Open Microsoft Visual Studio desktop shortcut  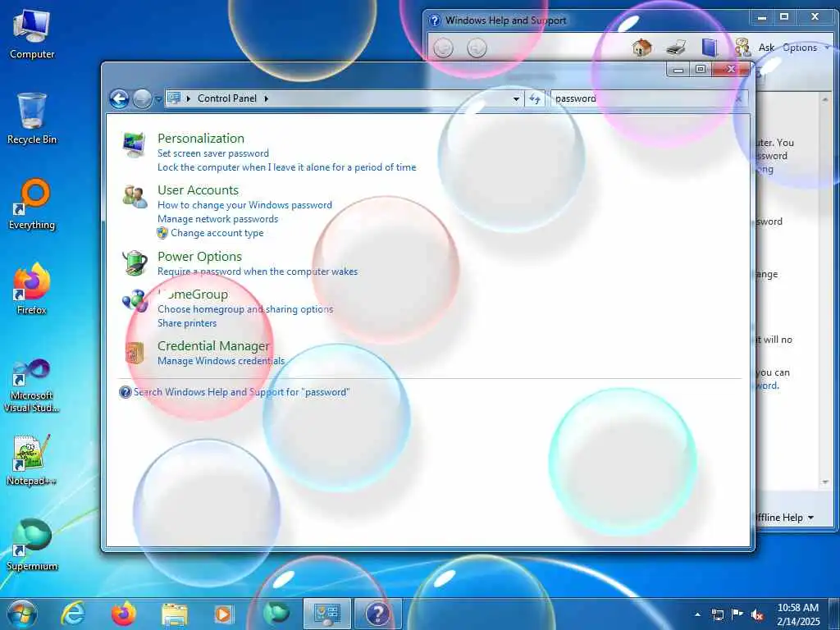click(32, 386)
